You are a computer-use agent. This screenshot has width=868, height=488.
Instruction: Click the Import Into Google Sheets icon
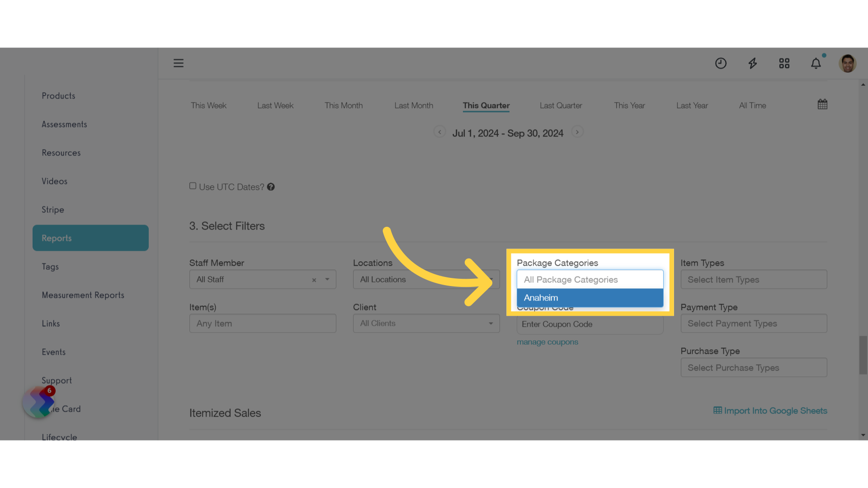tap(718, 411)
